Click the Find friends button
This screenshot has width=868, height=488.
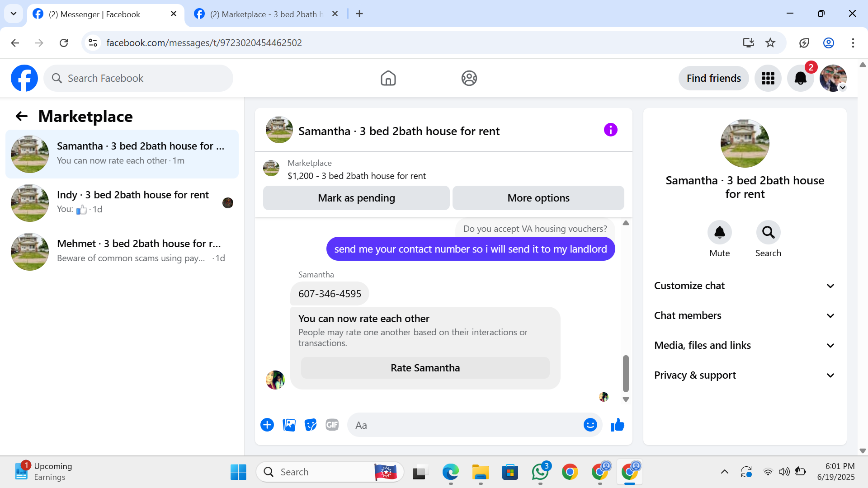pyautogui.click(x=714, y=78)
